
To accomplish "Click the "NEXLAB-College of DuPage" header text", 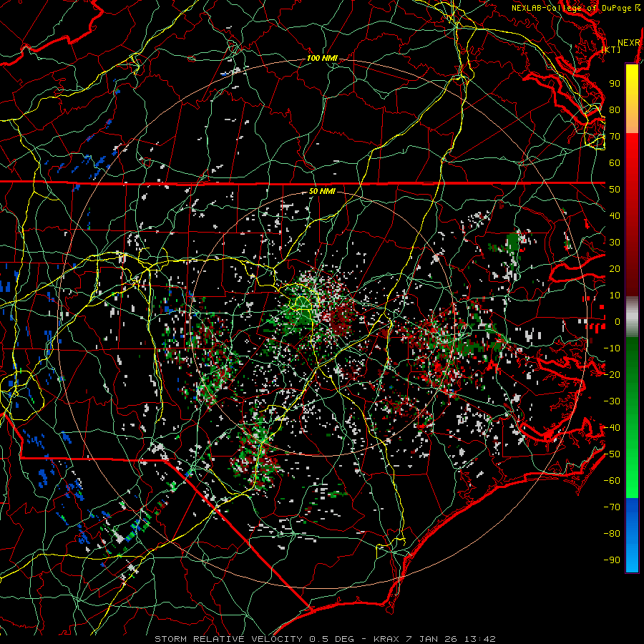I will click(571, 8).
